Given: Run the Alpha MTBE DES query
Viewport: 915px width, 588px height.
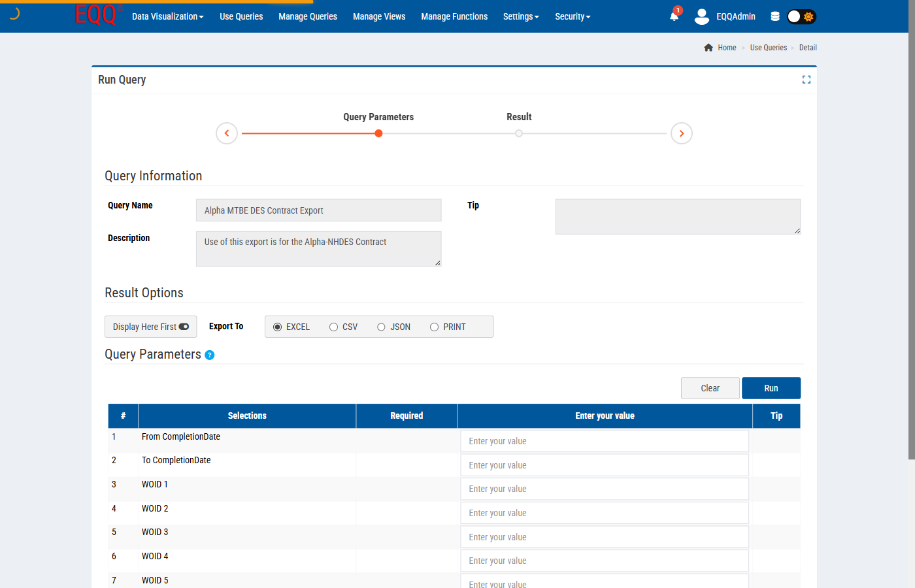Looking at the screenshot, I should click(771, 387).
